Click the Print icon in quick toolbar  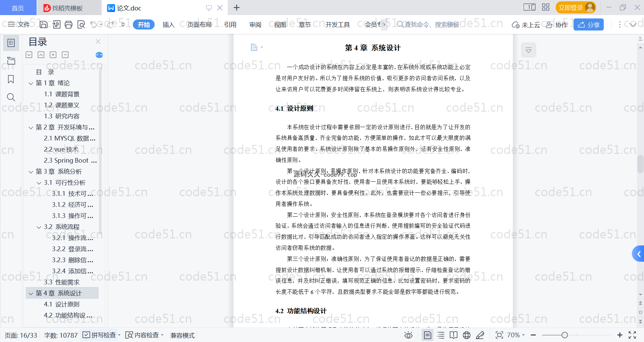coord(68,24)
